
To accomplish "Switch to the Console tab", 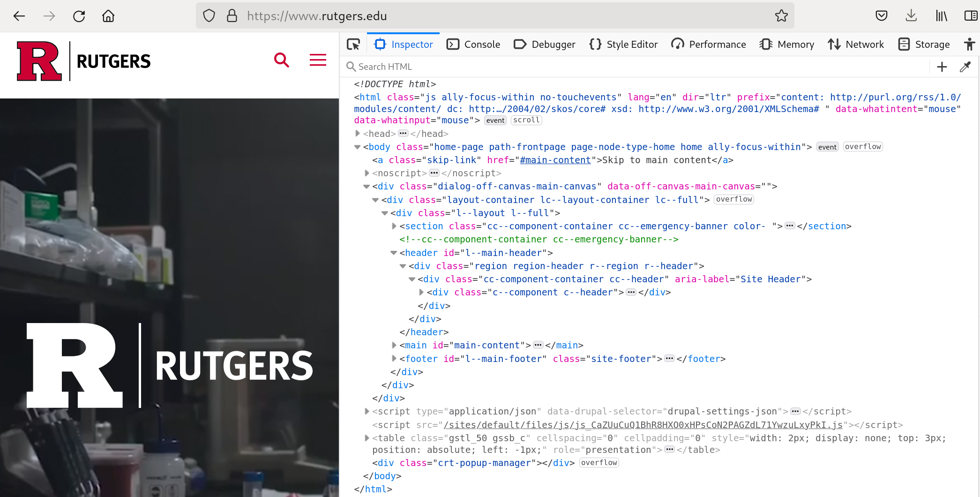I will click(473, 45).
